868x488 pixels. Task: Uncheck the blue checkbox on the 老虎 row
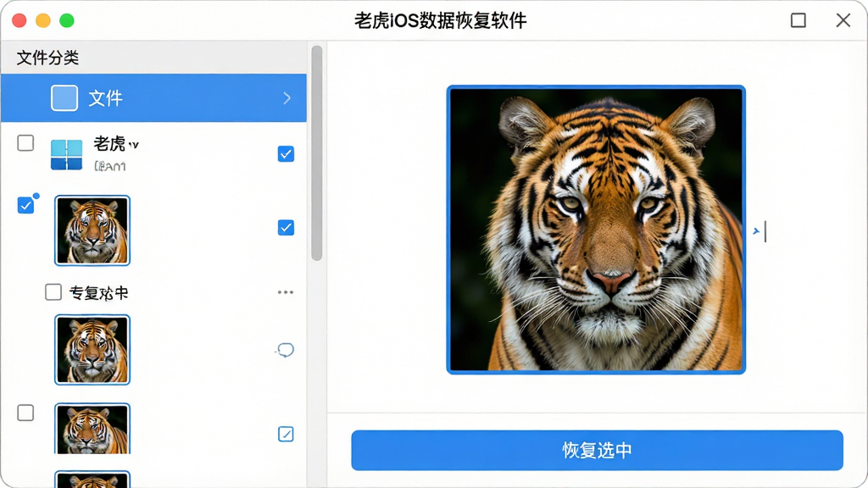286,154
